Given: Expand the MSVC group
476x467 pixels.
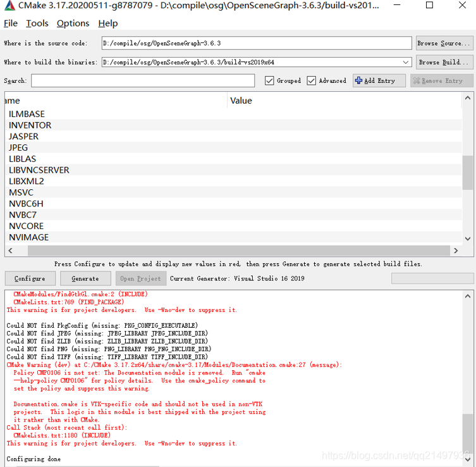Looking at the screenshot, I should point(21,192).
